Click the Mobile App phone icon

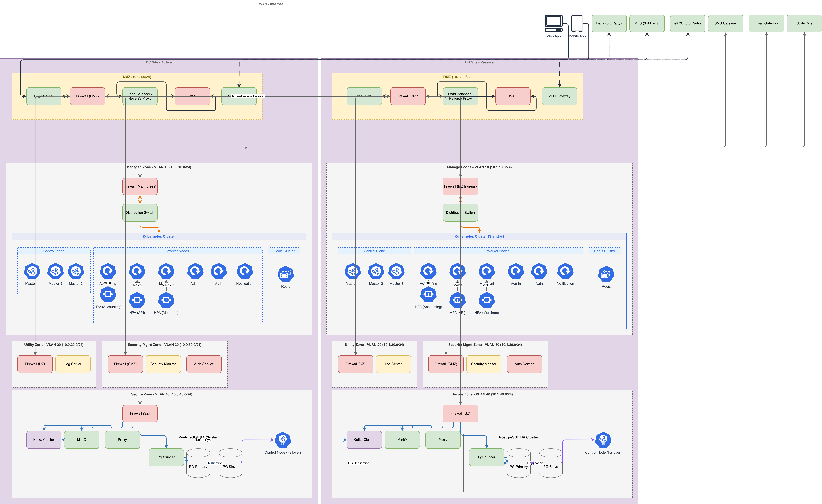[x=577, y=23]
